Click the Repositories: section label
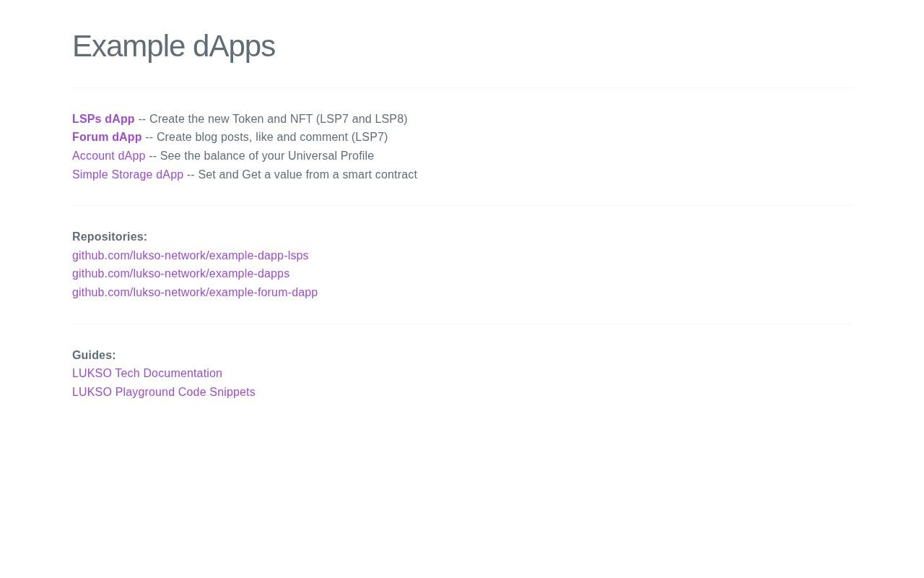The height and width of the screenshot is (578, 924). pos(110,237)
